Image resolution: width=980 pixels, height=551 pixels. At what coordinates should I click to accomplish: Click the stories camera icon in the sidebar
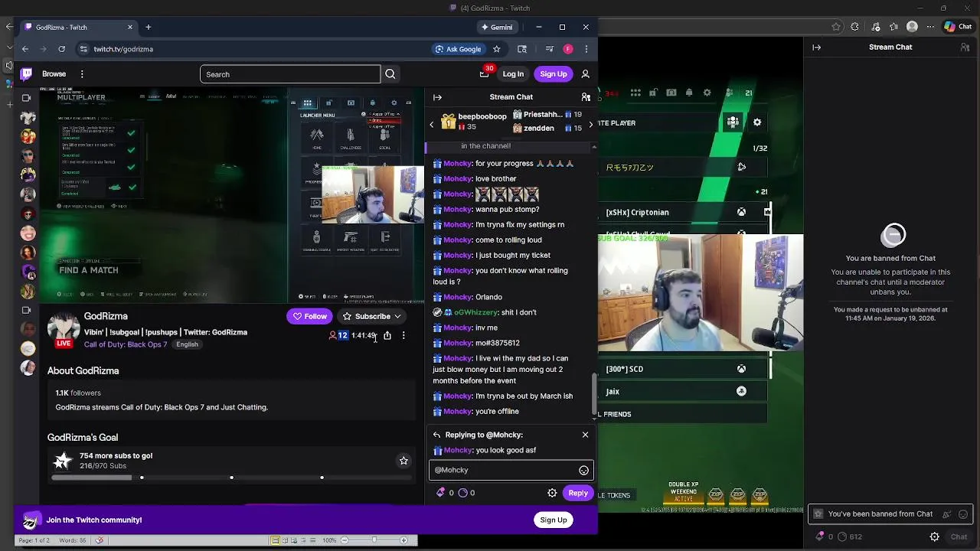pyautogui.click(x=27, y=98)
